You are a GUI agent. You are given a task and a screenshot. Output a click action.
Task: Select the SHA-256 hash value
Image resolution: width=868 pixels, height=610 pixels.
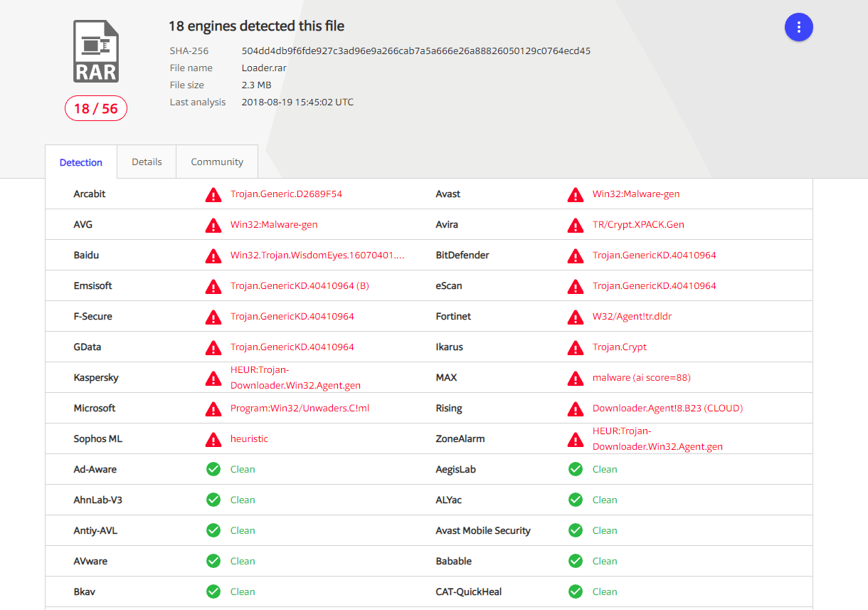click(416, 51)
